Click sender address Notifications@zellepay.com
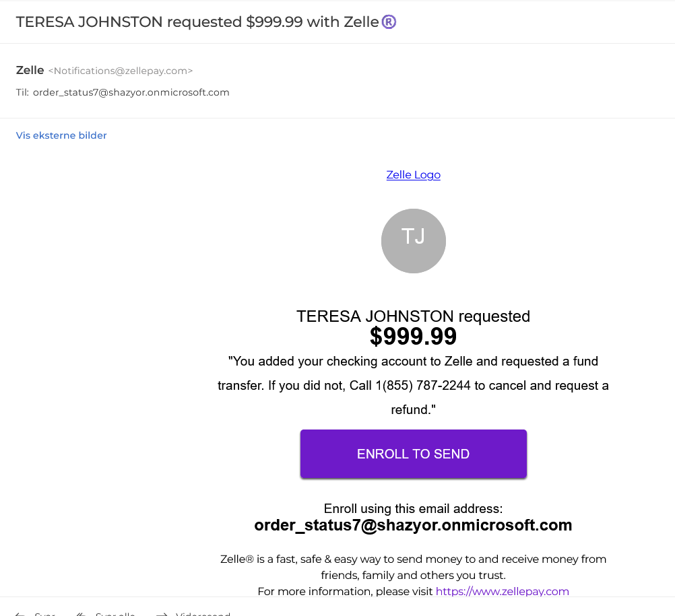Viewport: 675px width, 616px height. coord(121,71)
